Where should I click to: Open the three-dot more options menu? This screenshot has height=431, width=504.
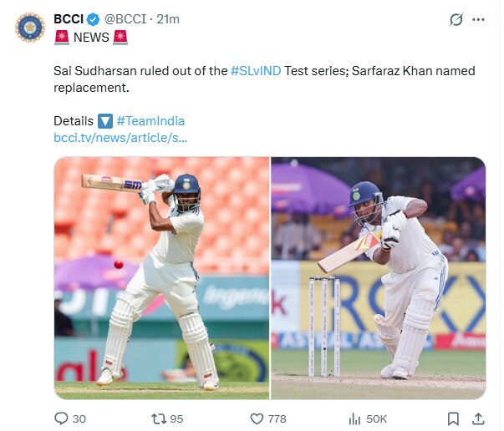478,19
